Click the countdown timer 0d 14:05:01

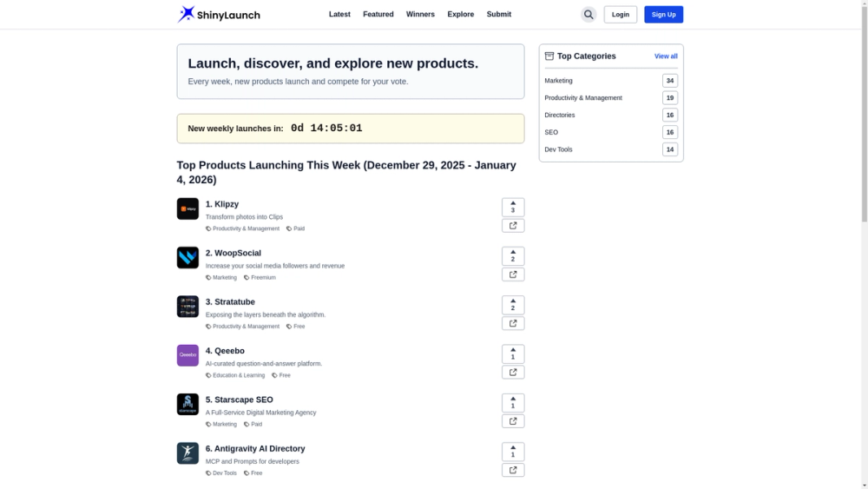pos(326,128)
